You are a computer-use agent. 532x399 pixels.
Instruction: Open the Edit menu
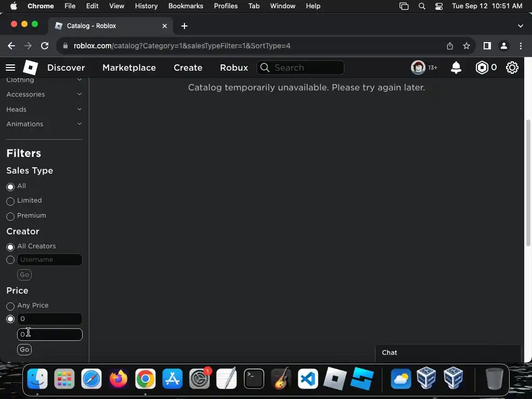tap(92, 6)
